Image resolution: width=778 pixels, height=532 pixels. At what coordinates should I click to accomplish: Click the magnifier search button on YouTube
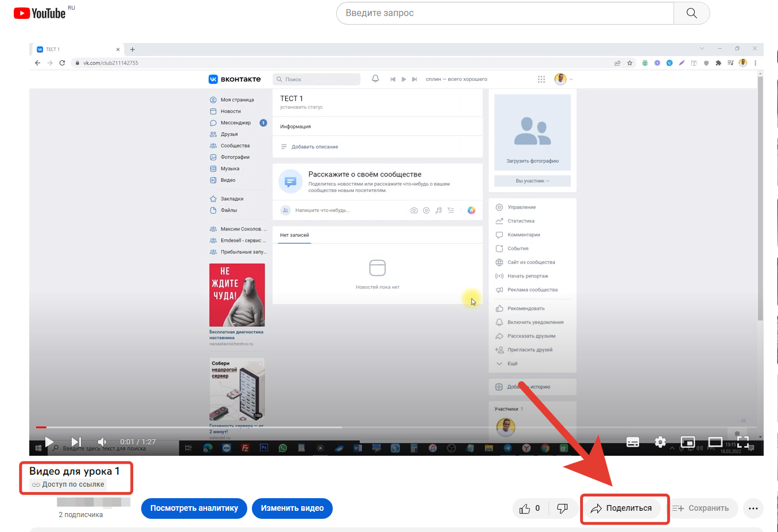click(x=692, y=13)
